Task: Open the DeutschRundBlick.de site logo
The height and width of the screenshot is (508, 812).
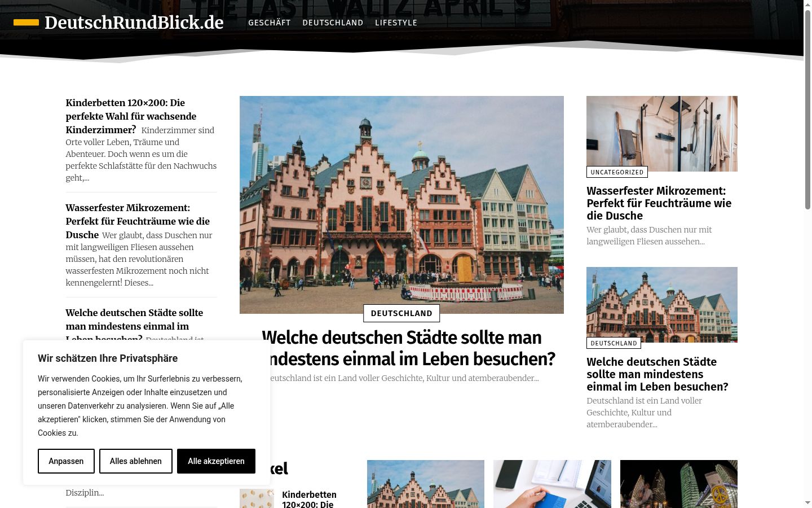Action: tap(134, 23)
